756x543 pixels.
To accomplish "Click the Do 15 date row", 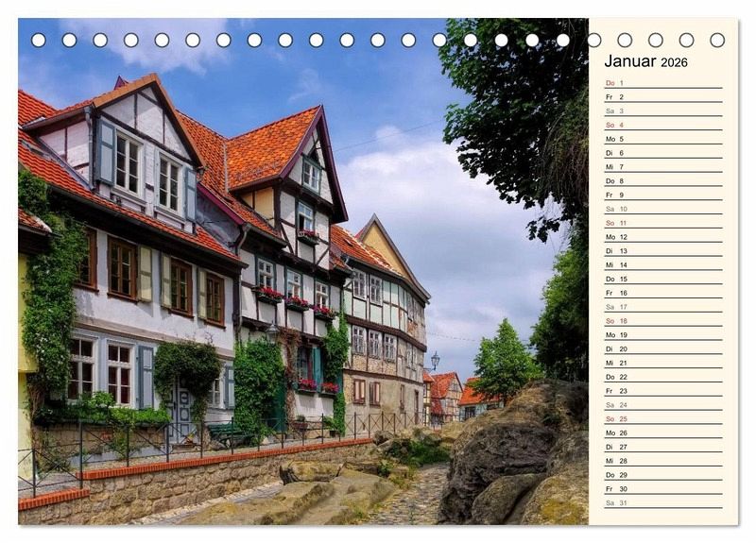I will 663,279.
